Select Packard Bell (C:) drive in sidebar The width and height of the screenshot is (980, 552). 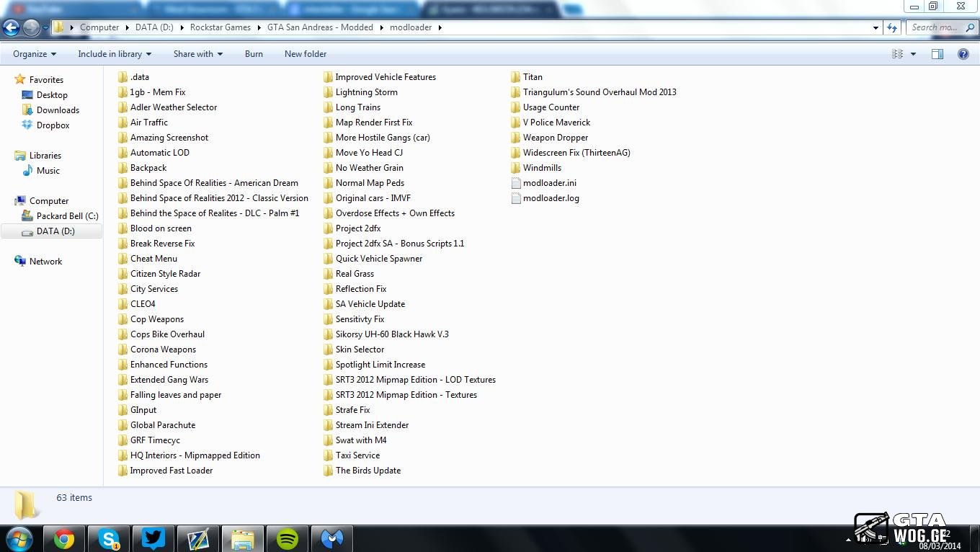(x=67, y=216)
